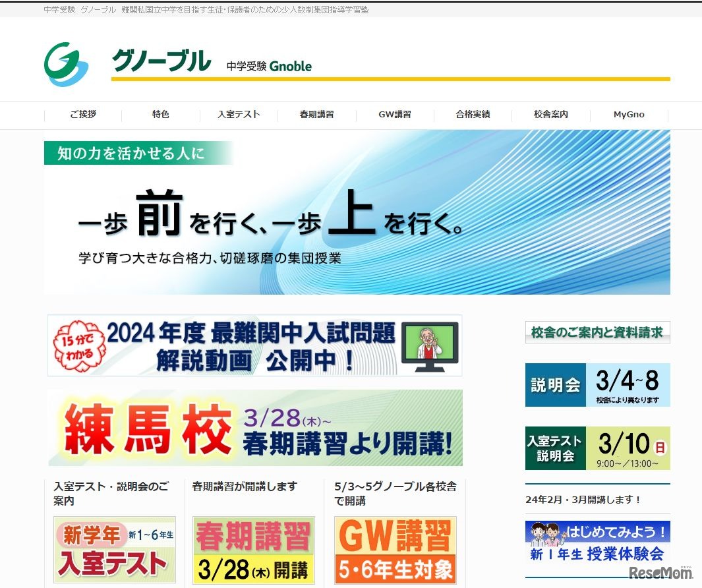Click the グノーブル site title text

[161, 61]
